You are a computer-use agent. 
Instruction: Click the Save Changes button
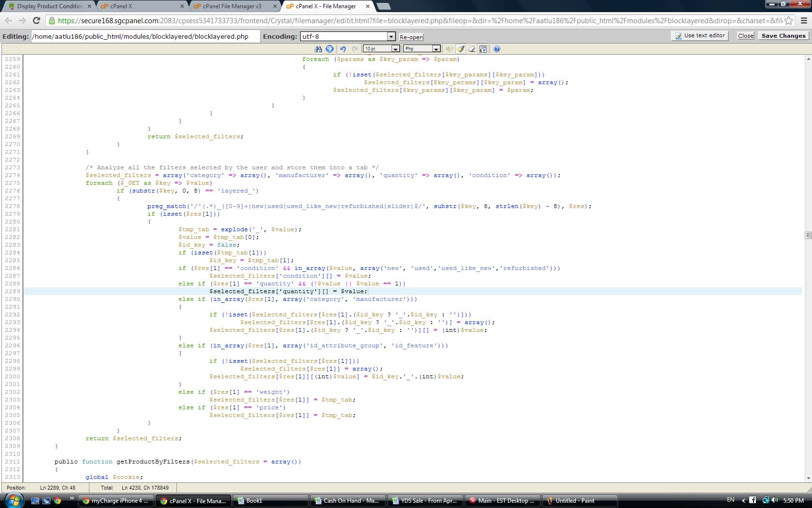[x=783, y=36]
